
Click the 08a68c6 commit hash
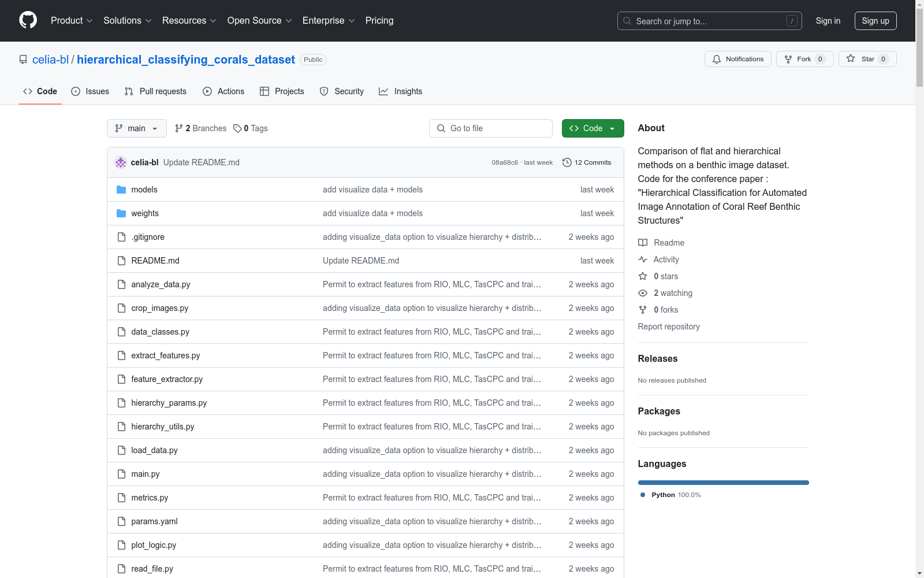(505, 162)
